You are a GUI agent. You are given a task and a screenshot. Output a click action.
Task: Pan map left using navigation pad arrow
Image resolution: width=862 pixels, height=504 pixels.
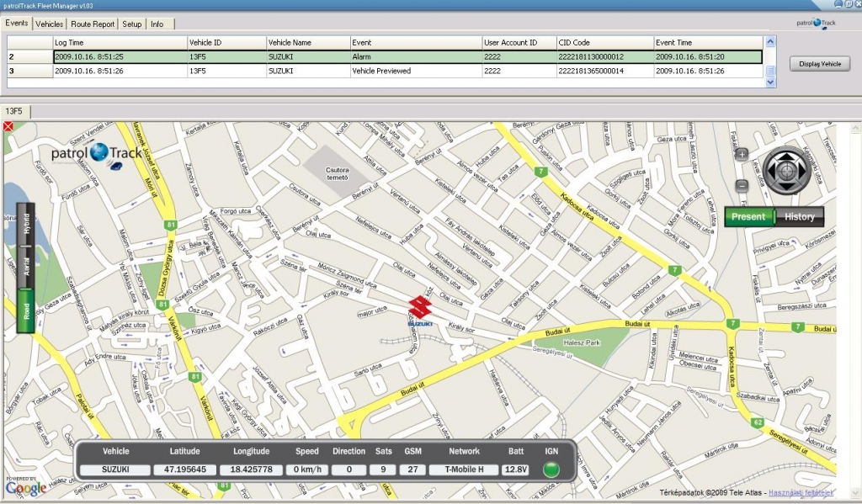point(771,169)
